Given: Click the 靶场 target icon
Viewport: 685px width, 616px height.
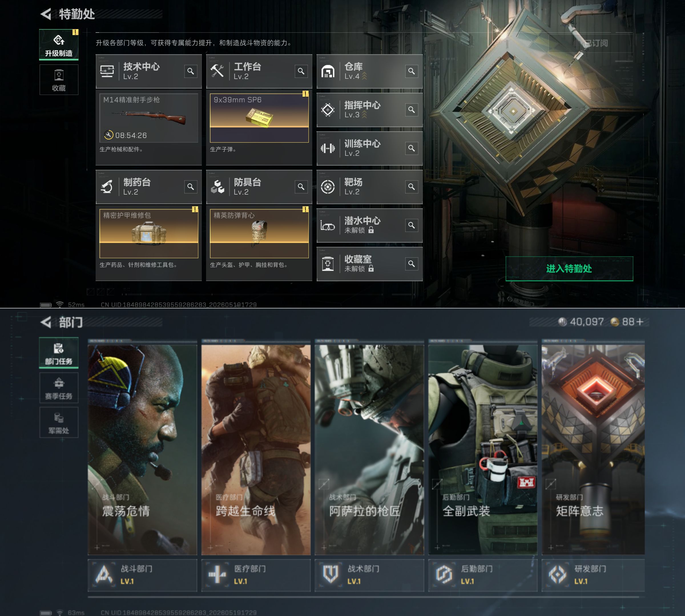Looking at the screenshot, I should pyautogui.click(x=328, y=187).
